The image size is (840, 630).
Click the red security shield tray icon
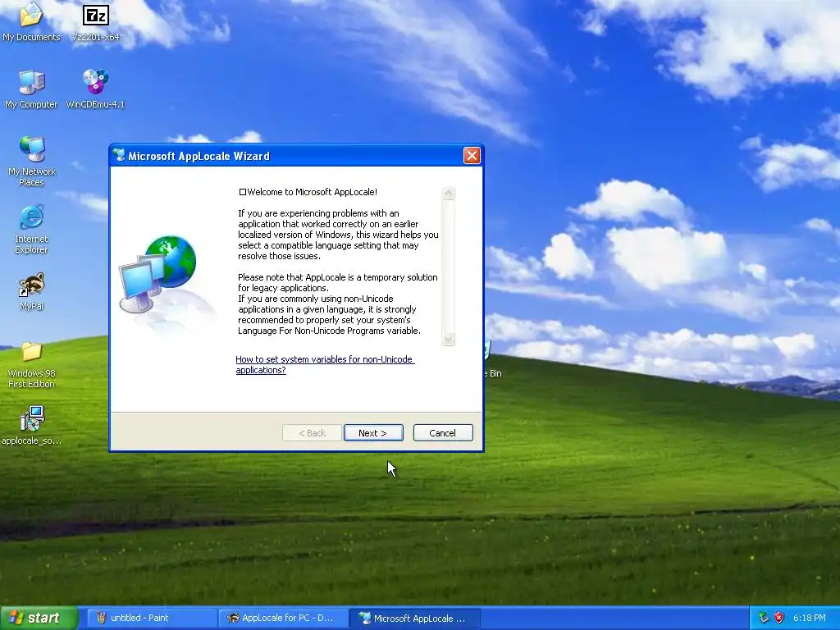tap(779, 618)
